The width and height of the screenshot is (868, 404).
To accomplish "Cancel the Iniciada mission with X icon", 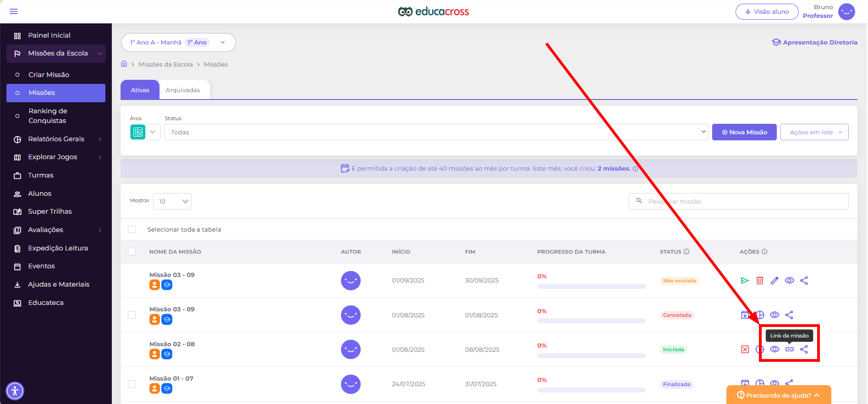I will 745,349.
